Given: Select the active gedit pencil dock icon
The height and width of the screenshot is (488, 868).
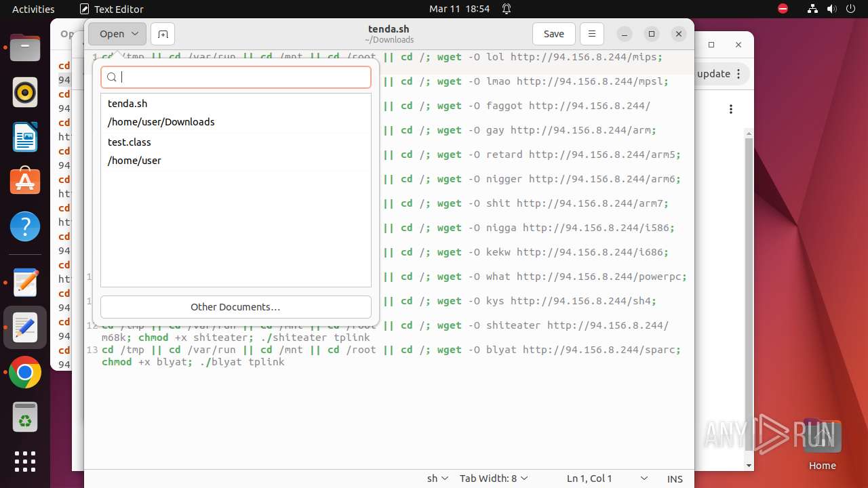Looking at the screenshot, I should (x=25, y=327).
